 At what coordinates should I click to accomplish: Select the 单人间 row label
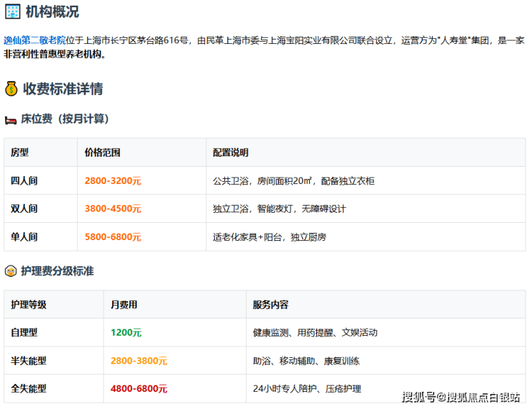click(24, 237)
